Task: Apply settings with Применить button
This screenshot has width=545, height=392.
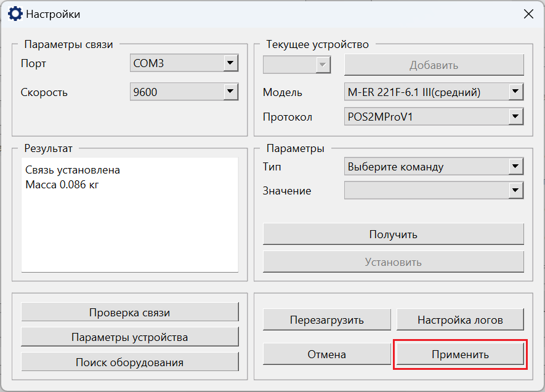Action: [x=460, y=354]
